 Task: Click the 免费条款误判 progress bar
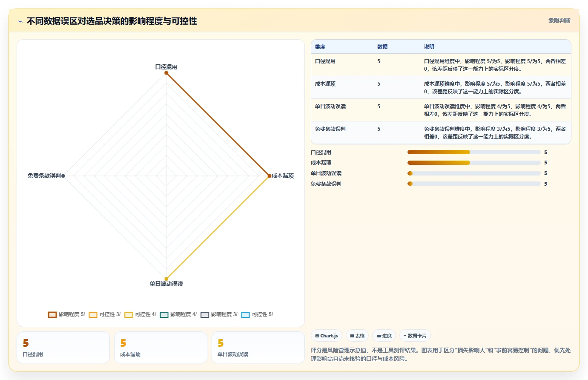pyautogui.click(x=474, y=184)
